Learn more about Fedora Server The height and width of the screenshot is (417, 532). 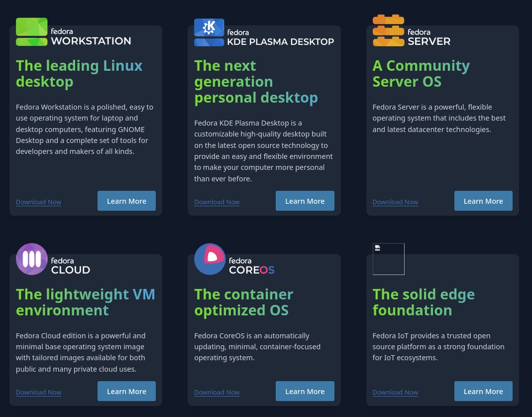[483, 201]
